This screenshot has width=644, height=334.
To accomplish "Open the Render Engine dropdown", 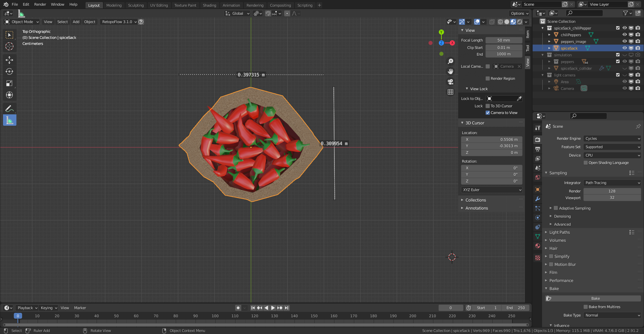I will (612, 138).
